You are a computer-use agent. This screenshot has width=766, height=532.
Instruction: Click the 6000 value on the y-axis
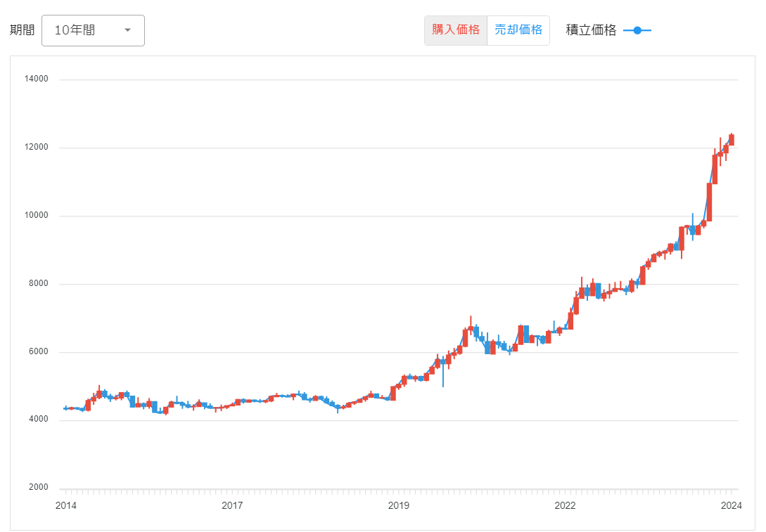click(39, 352)
